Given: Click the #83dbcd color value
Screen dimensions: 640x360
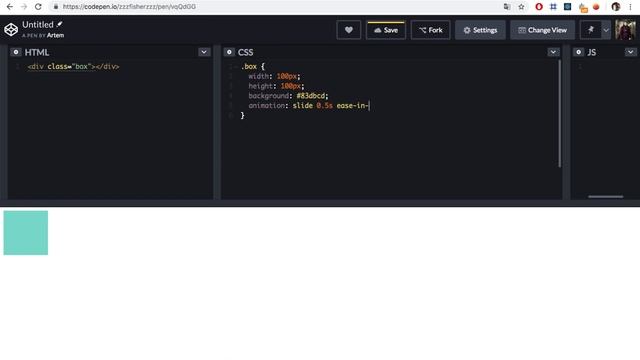Looking at the screenshot, I should [311, 96].
